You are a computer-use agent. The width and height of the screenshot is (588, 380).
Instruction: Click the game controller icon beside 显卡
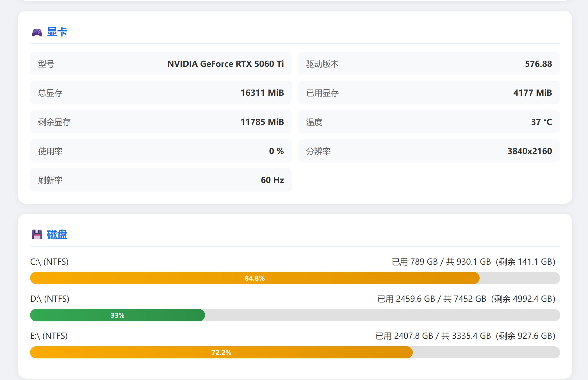point(37,33)
